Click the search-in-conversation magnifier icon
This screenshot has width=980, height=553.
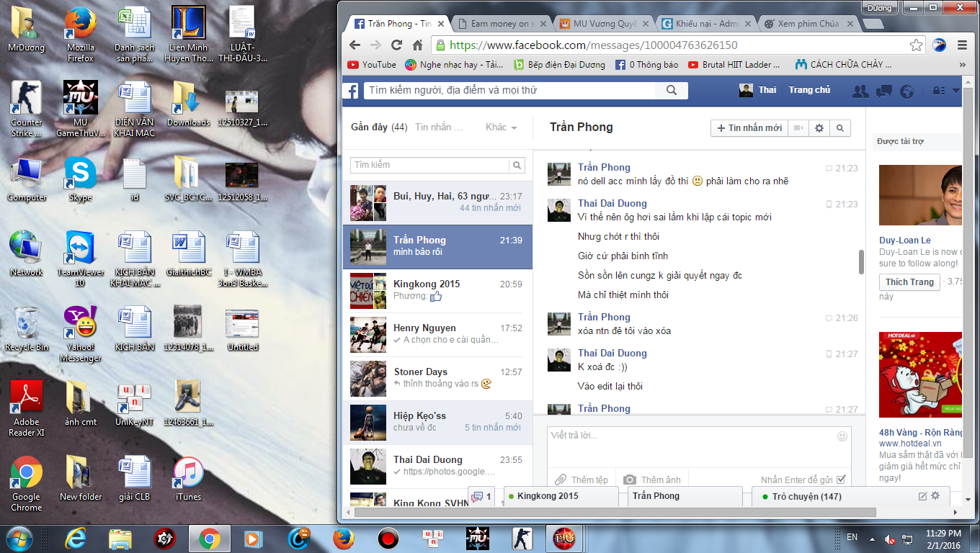[839, 128]
